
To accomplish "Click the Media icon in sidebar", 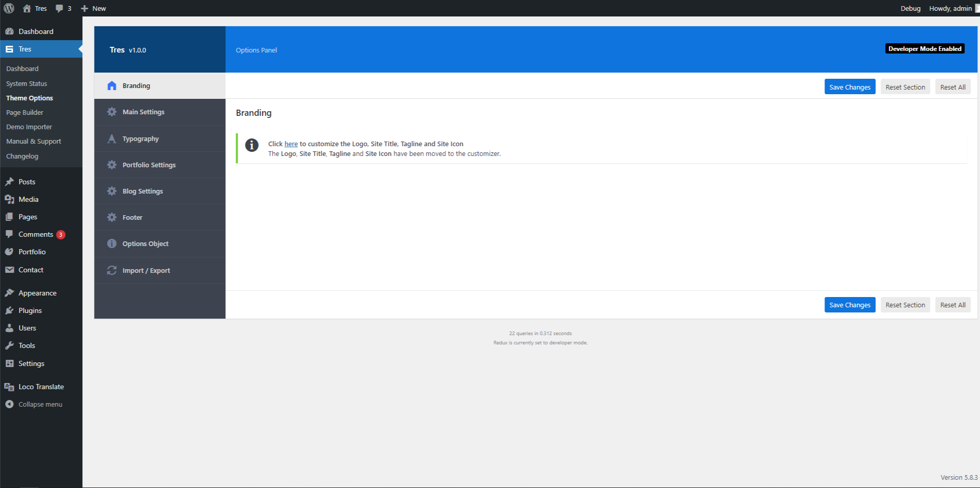I will pyautogui.click(x=9, y=199).
